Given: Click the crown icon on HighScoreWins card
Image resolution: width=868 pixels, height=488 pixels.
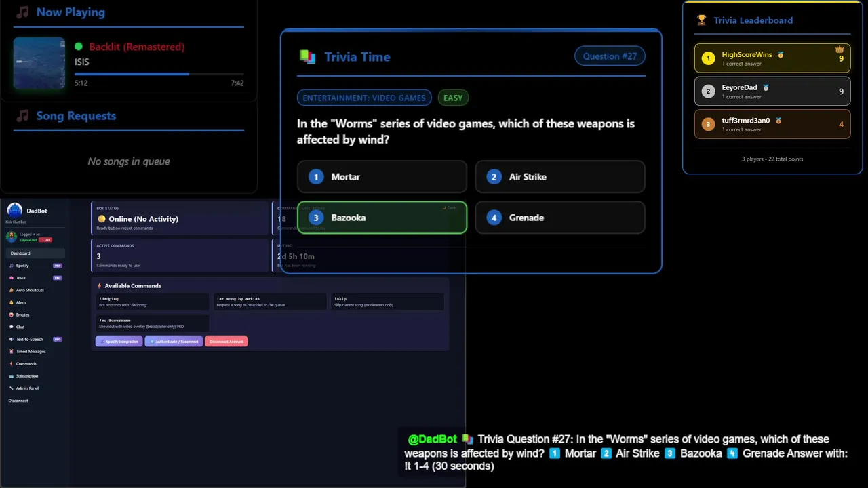Looking at the screenshot, I should click(x=840, y=49).
